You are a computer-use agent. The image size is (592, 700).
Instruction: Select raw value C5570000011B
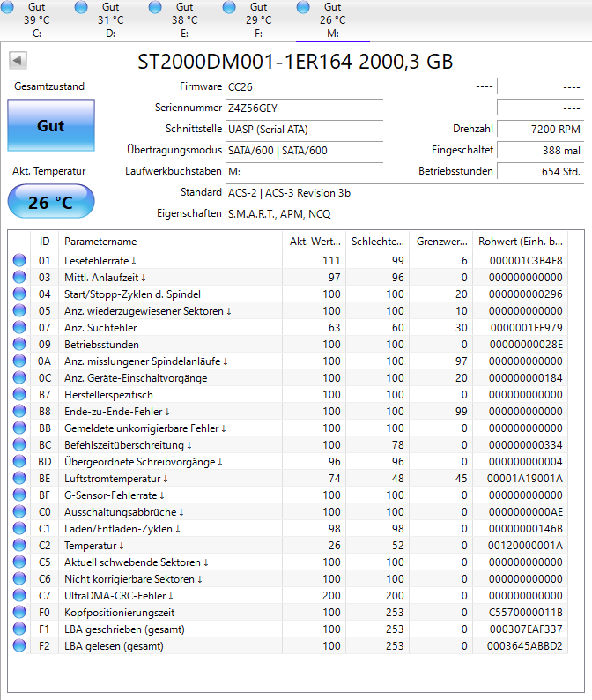[526, 613]
